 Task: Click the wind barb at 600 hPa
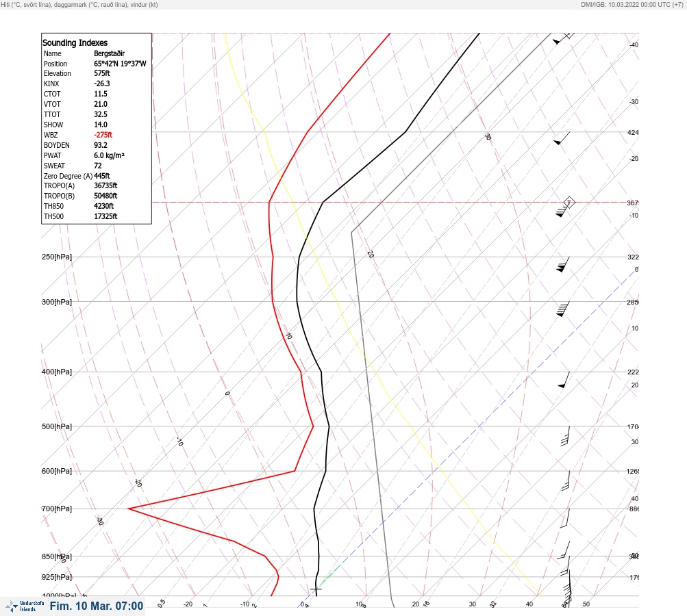pos(566,480)
